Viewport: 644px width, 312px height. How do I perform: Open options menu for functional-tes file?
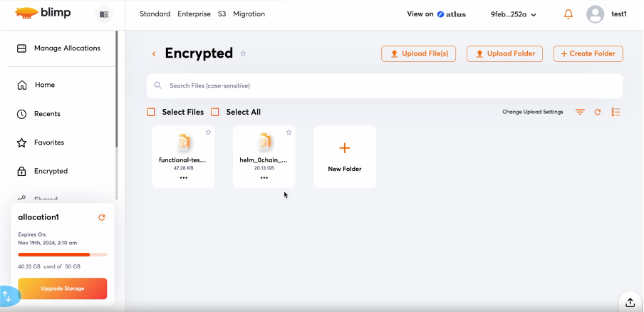(x=184, y=177)
